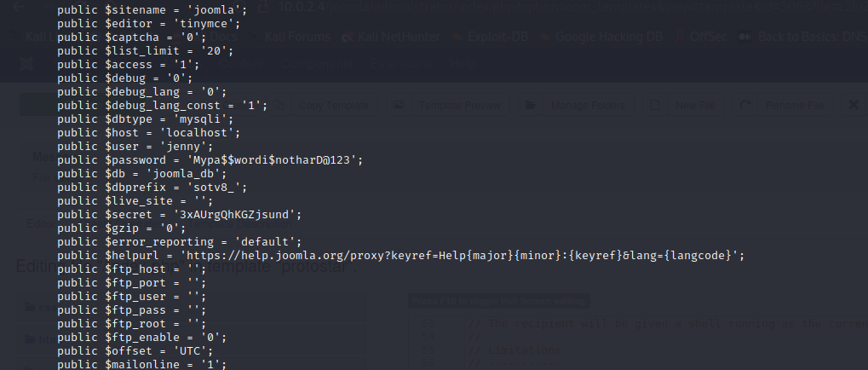The height and width of the screenshot is (370, 868).
Task: Click the '$editor = 'tinymce'' terminal line
Action: coord(149,24)
